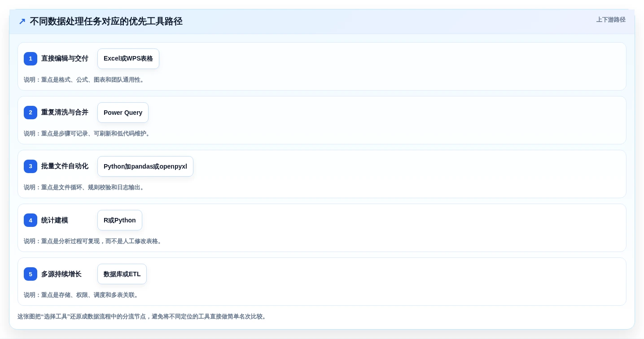Click the note about 分析过程可复现
The height and width of the screenshot is (339, 644).
point(93,241)
